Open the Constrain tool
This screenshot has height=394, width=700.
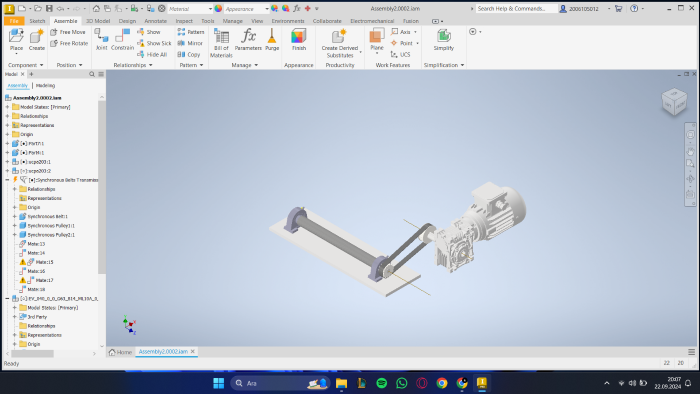(122, 39)
